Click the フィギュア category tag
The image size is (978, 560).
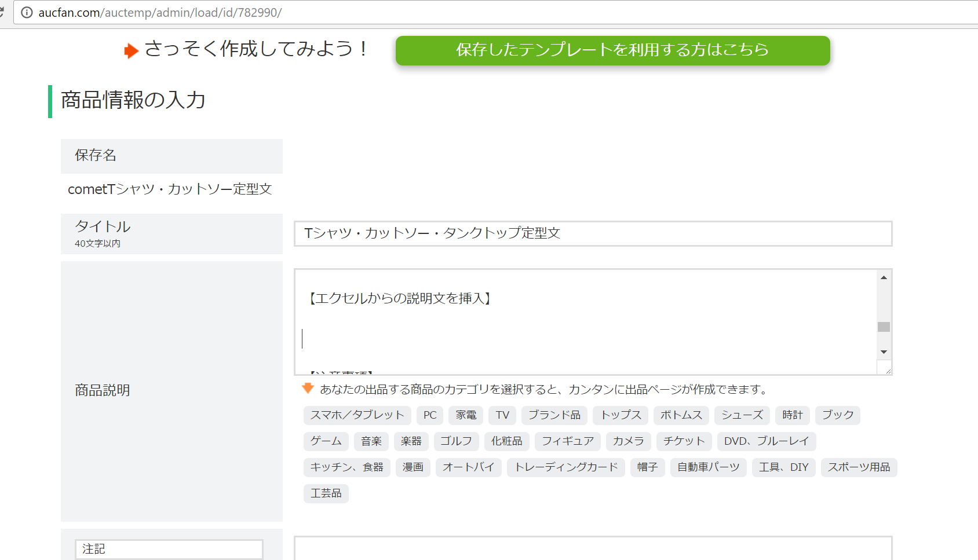[568, 441]
